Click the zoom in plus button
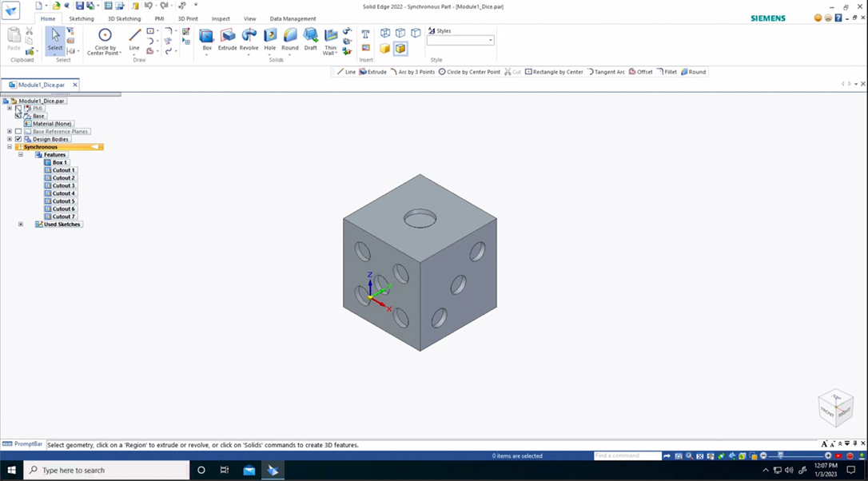Screen dimensions: 868x481 click(828, 456)
